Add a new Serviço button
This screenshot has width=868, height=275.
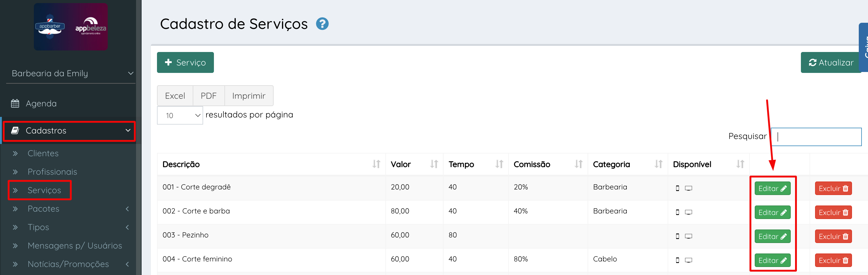click(x=185, y=62)
